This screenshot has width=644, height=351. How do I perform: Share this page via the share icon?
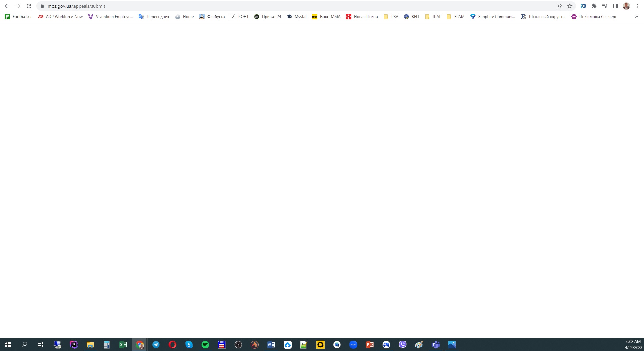(559, 6)
